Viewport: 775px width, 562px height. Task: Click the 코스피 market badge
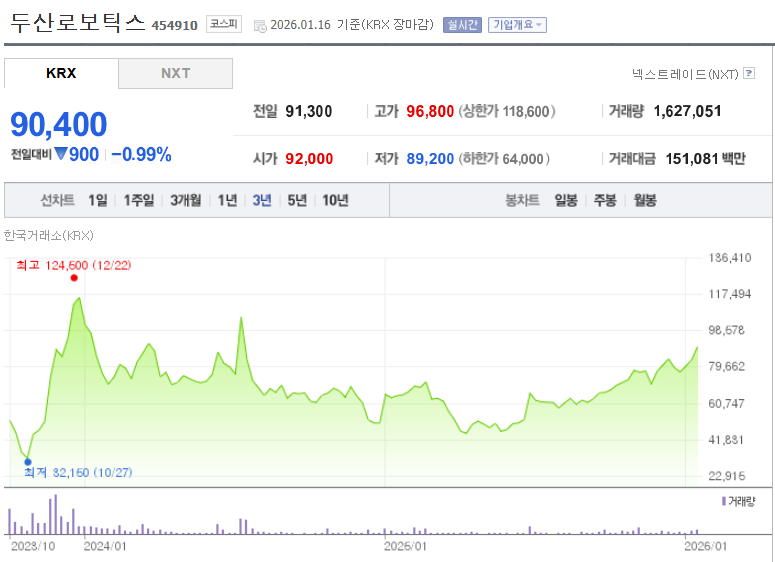point(224,24)
